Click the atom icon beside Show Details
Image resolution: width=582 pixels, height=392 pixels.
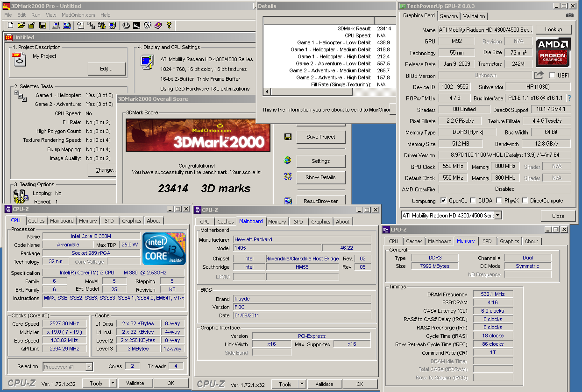tap(288, 176)
